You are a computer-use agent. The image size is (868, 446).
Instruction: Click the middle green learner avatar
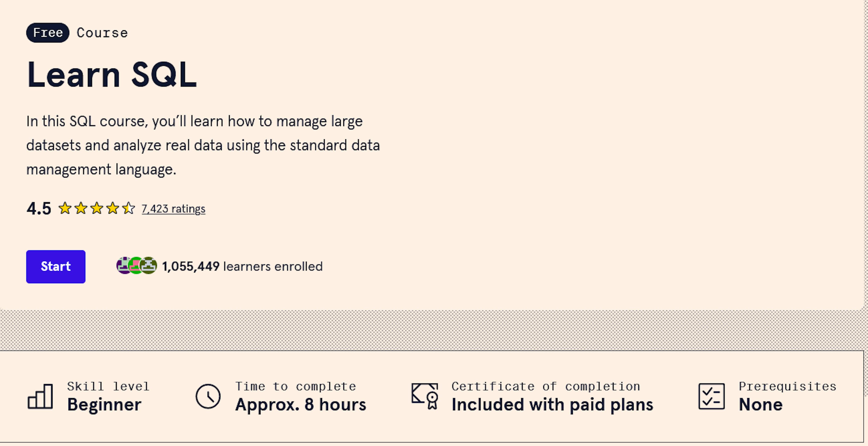coord(136,265)
